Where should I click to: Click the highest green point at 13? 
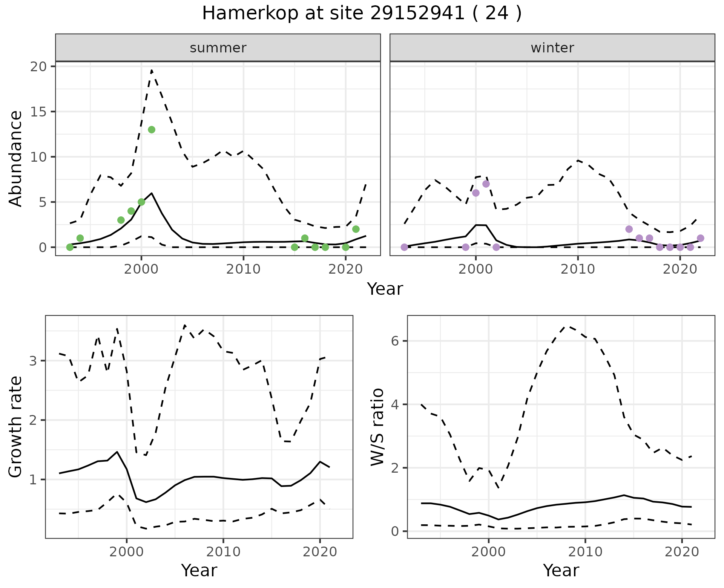tap(152, 130)
